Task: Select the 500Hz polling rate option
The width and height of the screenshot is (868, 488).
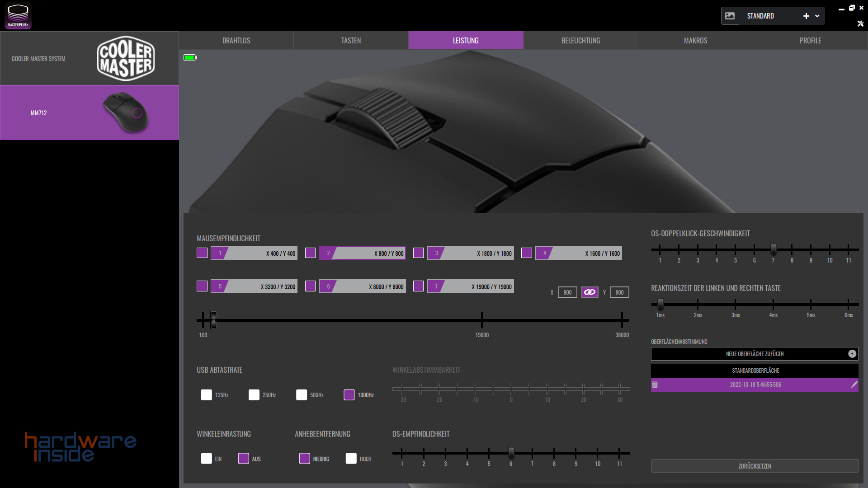Action: (x=302, y=395)
